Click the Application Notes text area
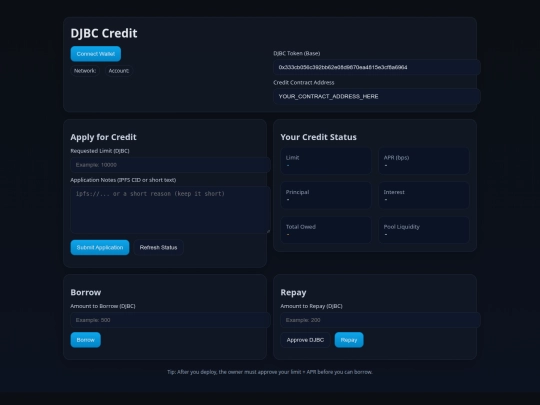The image size is (540, 405). [170, 210]
